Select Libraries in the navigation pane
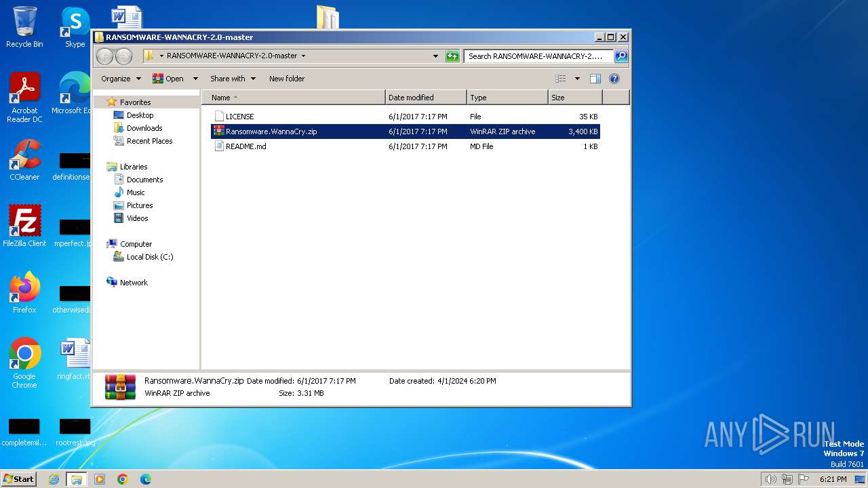 [x=134, y=167]
